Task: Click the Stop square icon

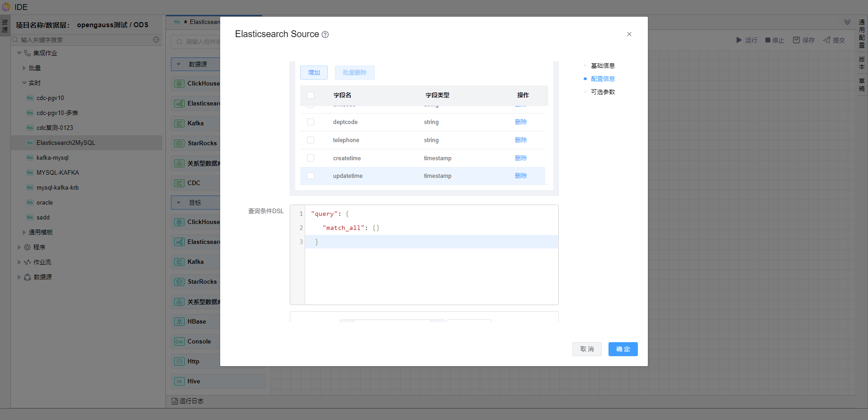Action: pyautogui.click(x=768, y=40)
